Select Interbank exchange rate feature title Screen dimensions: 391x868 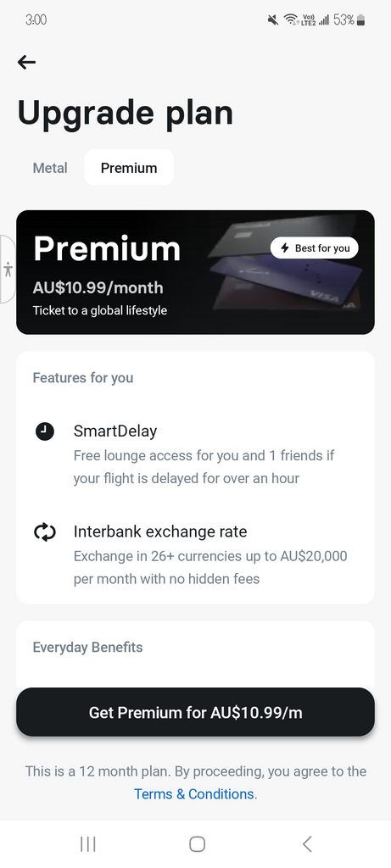pos(160,532)
